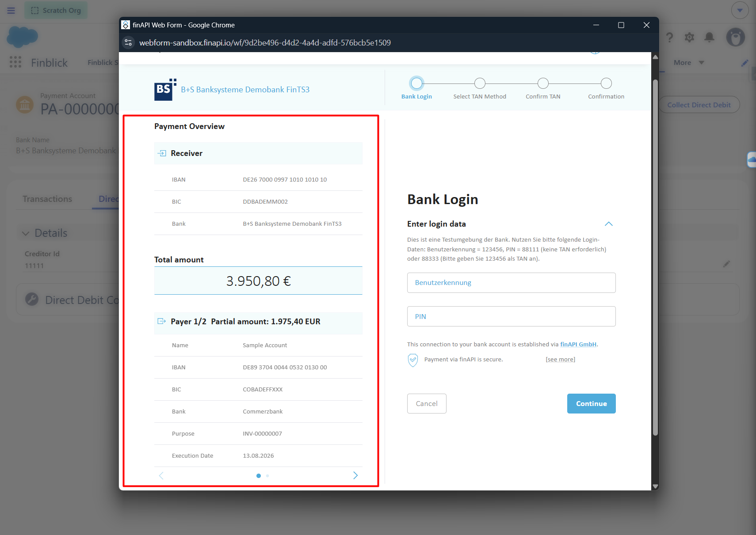Click the Cancel button

point(427,403)
